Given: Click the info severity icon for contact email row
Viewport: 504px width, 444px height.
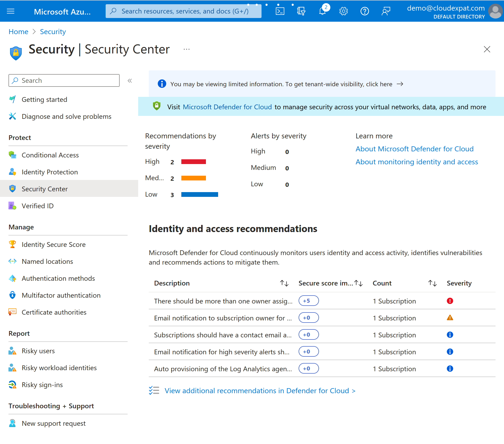Looking at the screenshot, I should (x=450, y=335).
